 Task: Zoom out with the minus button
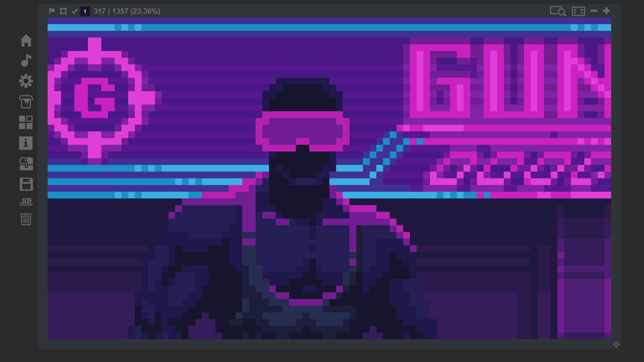(594, 11)
